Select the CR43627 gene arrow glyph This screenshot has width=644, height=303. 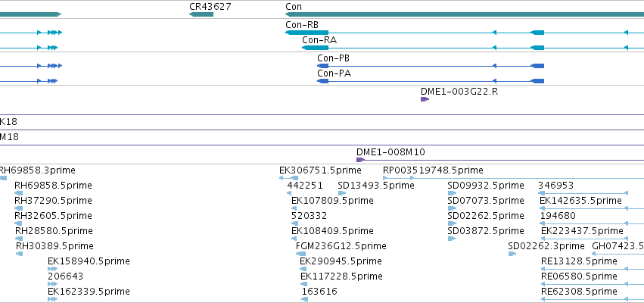201,14
